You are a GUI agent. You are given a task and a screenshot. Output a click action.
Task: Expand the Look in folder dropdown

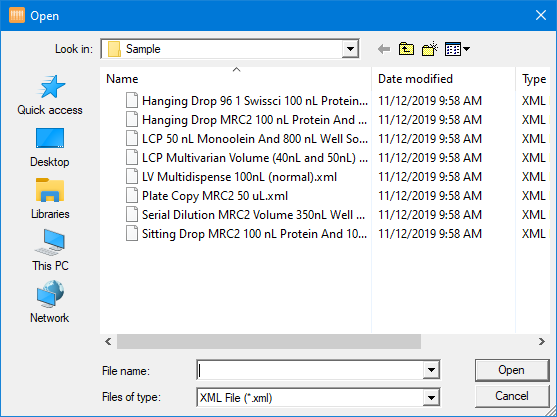tap(350, 49)
